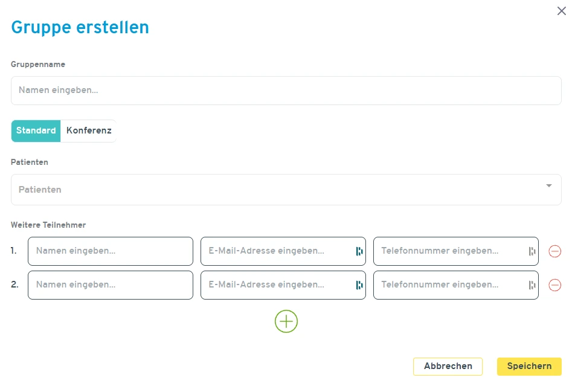Click autofill icon in first phone field
The height and width of the screenshot is (392, 575).
pyautogui.click(x=532, y=251)
